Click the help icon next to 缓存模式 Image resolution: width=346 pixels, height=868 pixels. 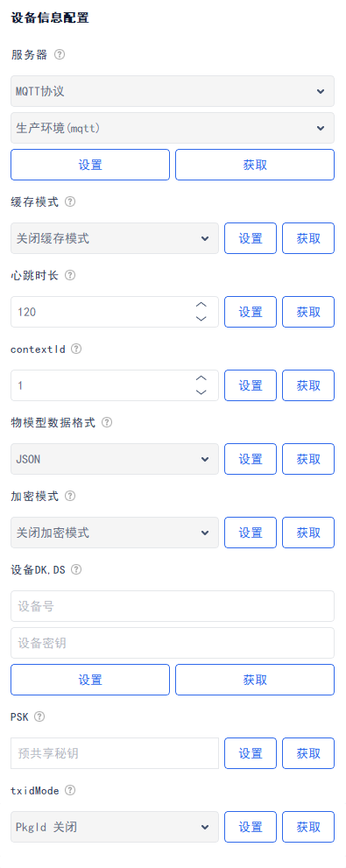70,202
